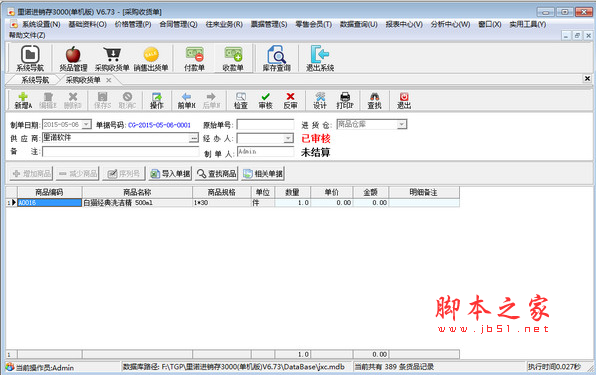The image size is (596, 375).
Task: Open 窗口(X) menu
Action: pos(490,24)
